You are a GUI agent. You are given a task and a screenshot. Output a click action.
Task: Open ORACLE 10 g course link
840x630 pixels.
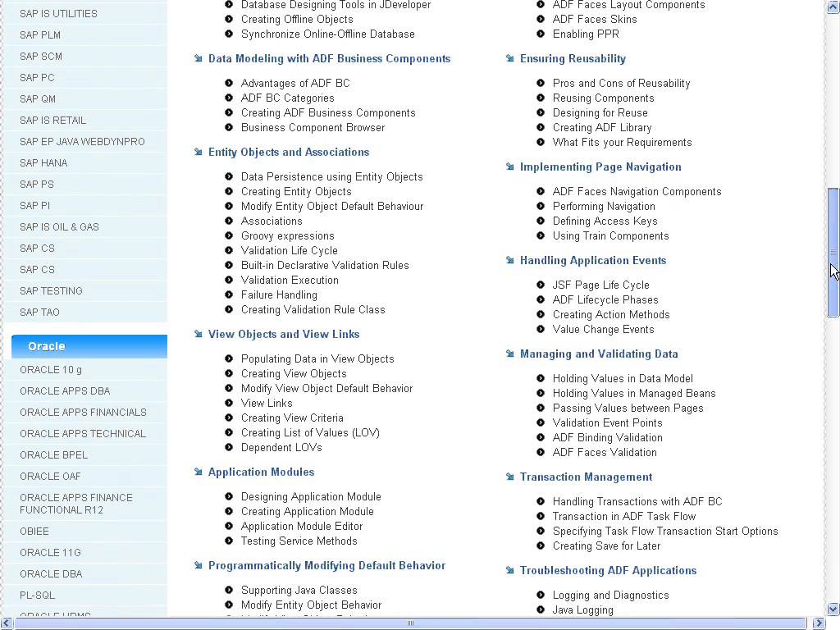51,370
